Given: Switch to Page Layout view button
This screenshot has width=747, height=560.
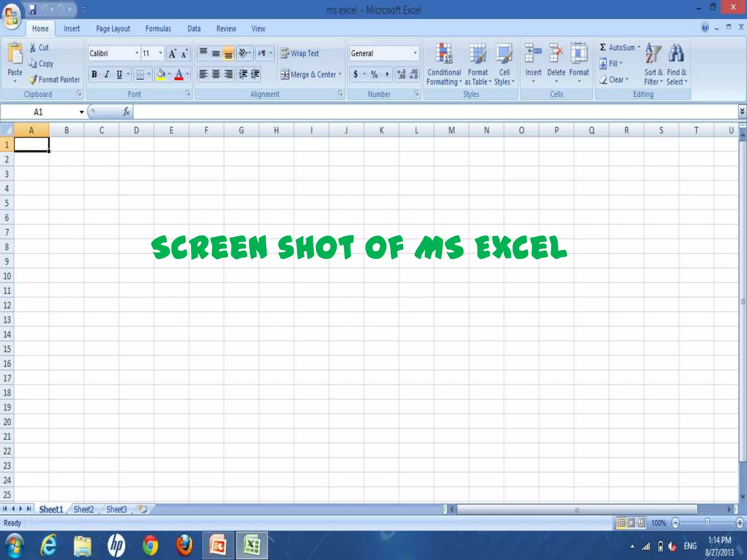Looking at the screenshot, I should point(631,523).
